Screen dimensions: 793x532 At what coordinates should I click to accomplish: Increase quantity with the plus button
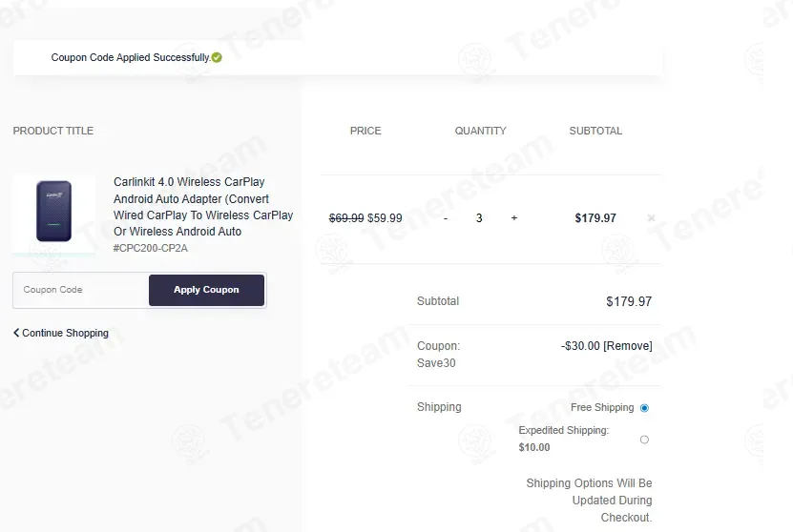(514, 217)
